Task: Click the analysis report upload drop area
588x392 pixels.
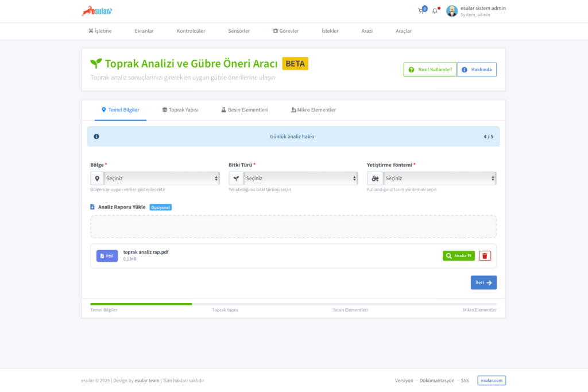Action: click(293, 227)
